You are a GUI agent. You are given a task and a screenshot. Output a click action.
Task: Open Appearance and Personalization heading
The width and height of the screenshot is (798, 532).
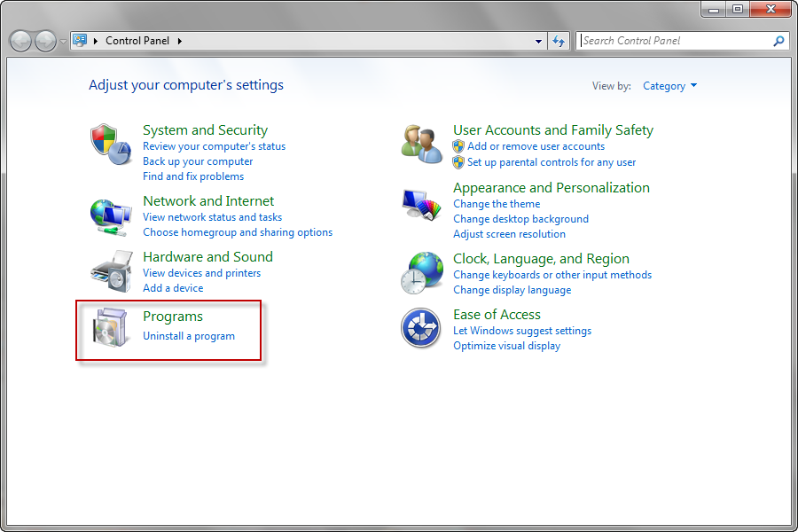click(x=552, y=188)
